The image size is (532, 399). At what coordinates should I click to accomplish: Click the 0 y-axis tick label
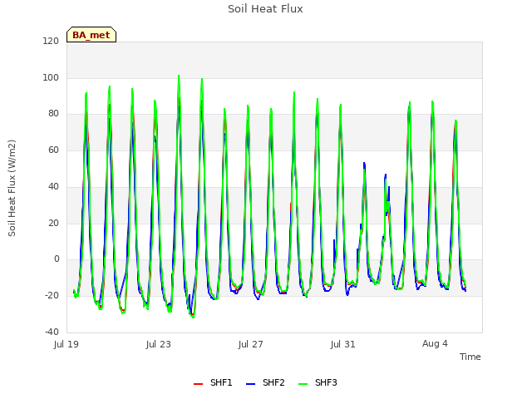tap(57, 259)
